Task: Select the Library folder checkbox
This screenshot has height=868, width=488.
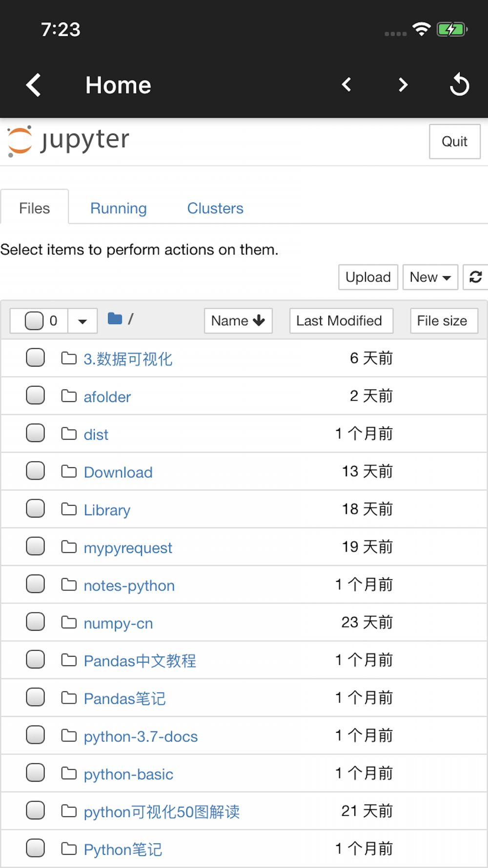Action: [x=36, y=509]
